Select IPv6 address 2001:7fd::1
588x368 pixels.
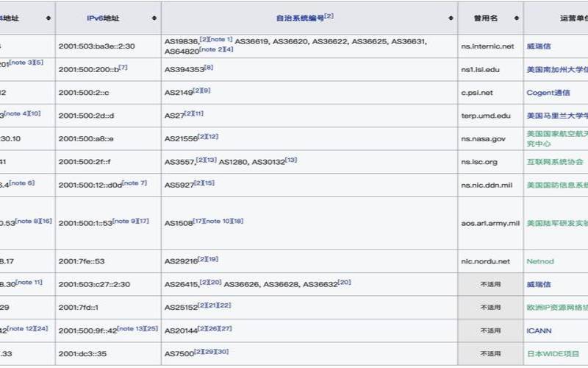[x=79, y=308]
